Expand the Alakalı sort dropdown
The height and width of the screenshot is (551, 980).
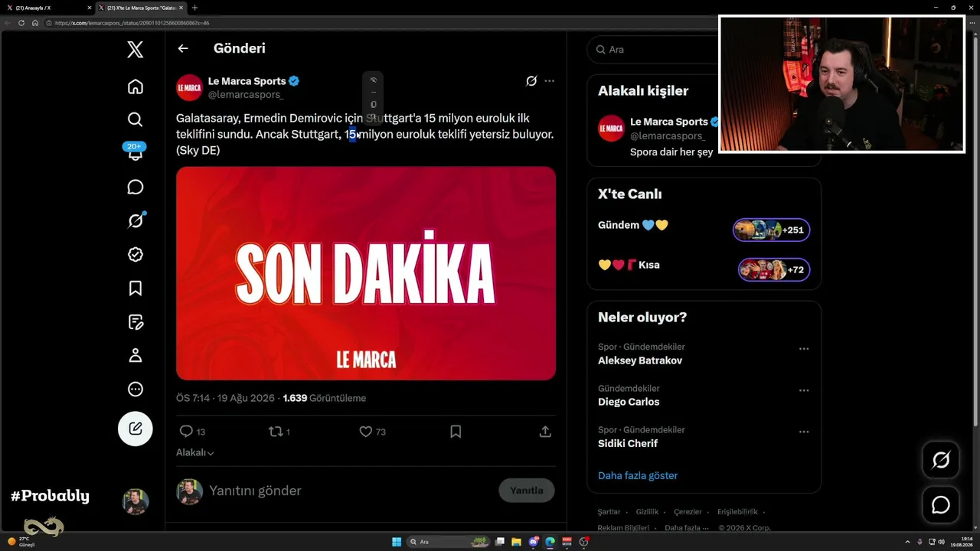click(195, 452)
